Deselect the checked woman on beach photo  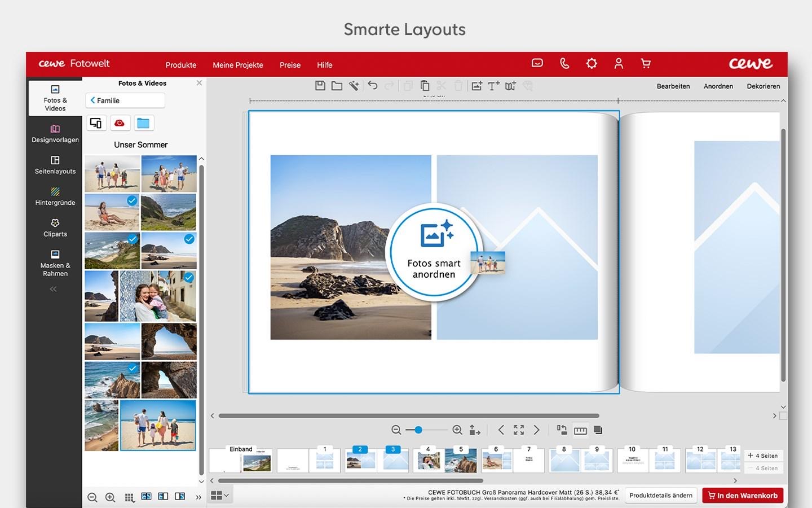[132, 200]
